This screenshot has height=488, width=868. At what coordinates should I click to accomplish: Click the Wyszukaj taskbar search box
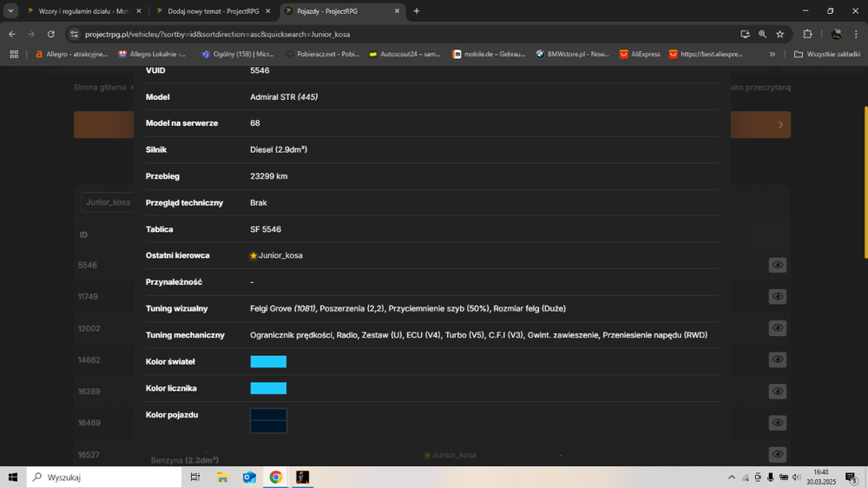click(104, 477)
